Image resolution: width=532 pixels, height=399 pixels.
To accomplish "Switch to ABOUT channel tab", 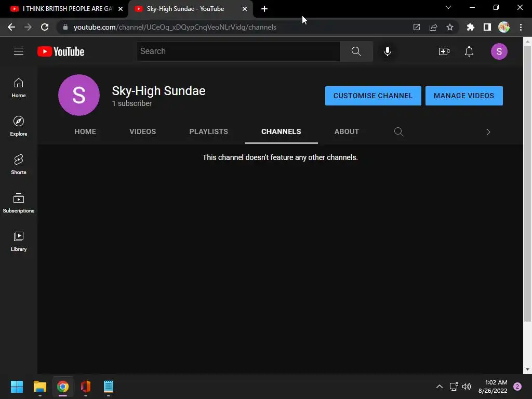I will pos(347,131).
